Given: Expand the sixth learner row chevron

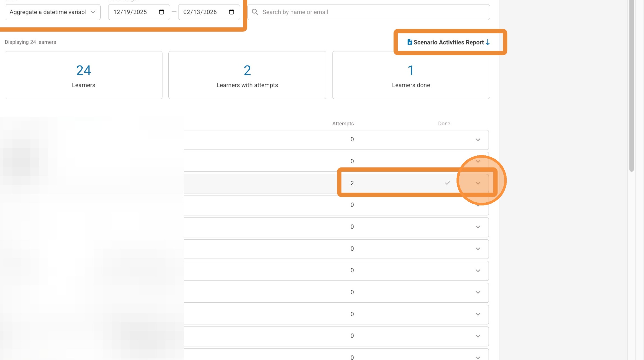Looking at the screenshot, I should pos(478,249).
